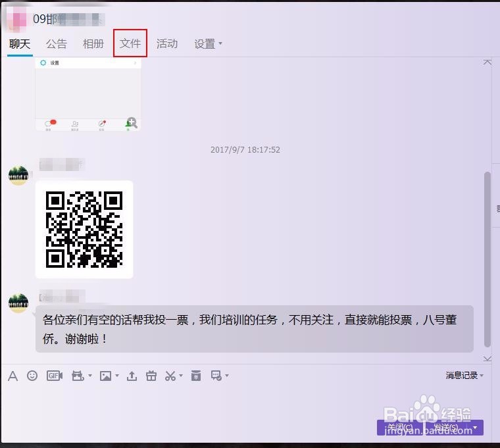This screenshot has width=500, height=448.
Task: Open the QR code image
Action: (84, 230)
